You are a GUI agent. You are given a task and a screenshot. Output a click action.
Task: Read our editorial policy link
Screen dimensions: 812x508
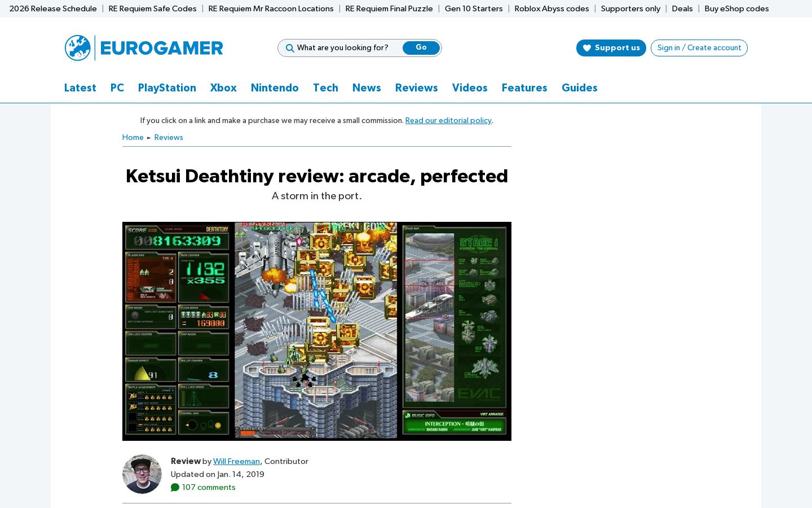pyautogui.click(x=448, y=120)
